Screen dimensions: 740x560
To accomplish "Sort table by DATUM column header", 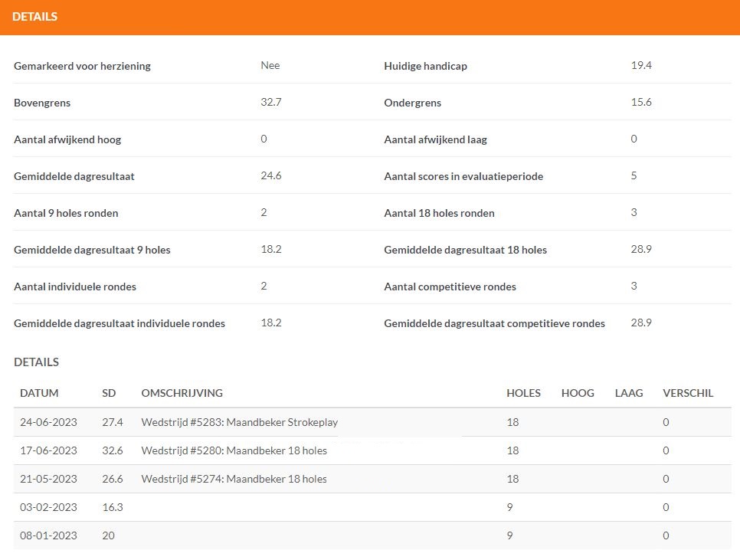I will click(x=39, y=393).
